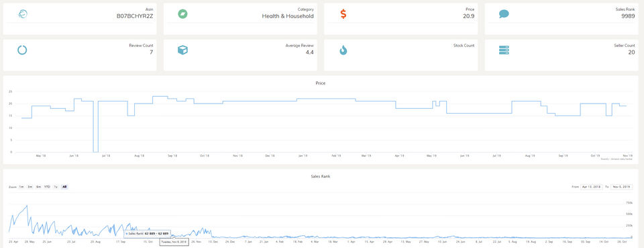
Task: Click the 28. Oct label on Sales Rank axis
Action: pos(623,242)
